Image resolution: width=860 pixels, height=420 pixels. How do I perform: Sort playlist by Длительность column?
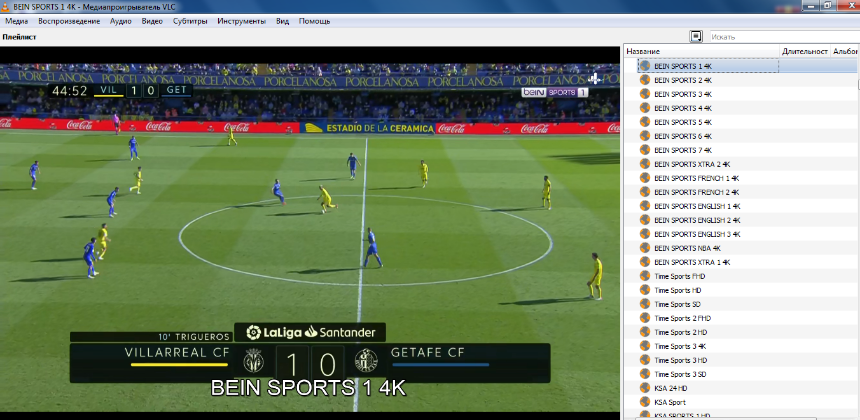(x=805, y=51)
